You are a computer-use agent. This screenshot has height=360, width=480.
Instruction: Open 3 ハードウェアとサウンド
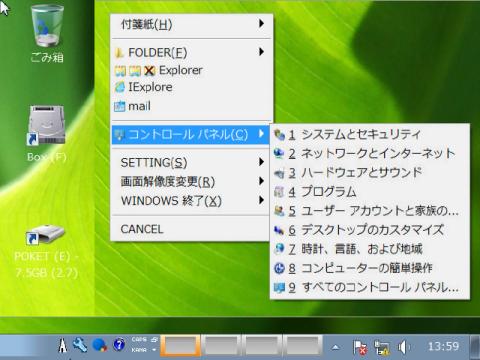pyautogui.click(x=370, y=173)
